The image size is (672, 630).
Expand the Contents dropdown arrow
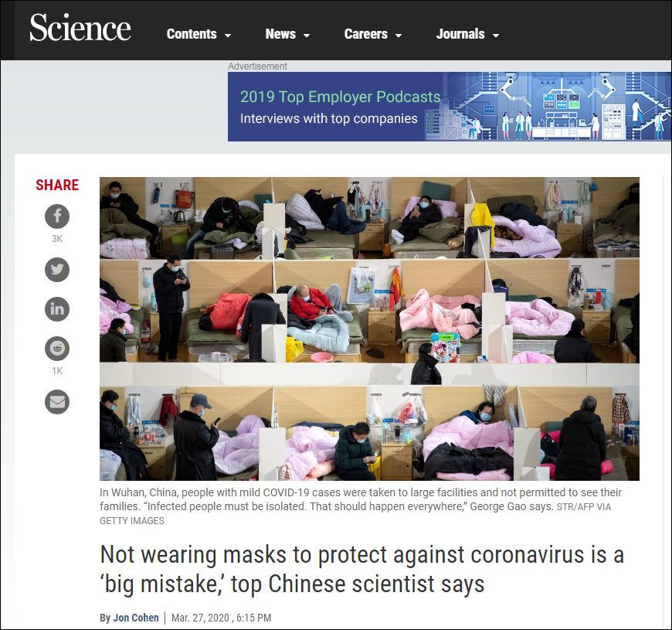228,36
